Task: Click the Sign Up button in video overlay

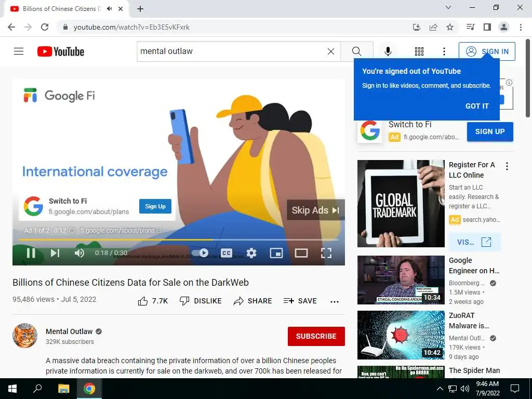Action: [x=155, y=206]
